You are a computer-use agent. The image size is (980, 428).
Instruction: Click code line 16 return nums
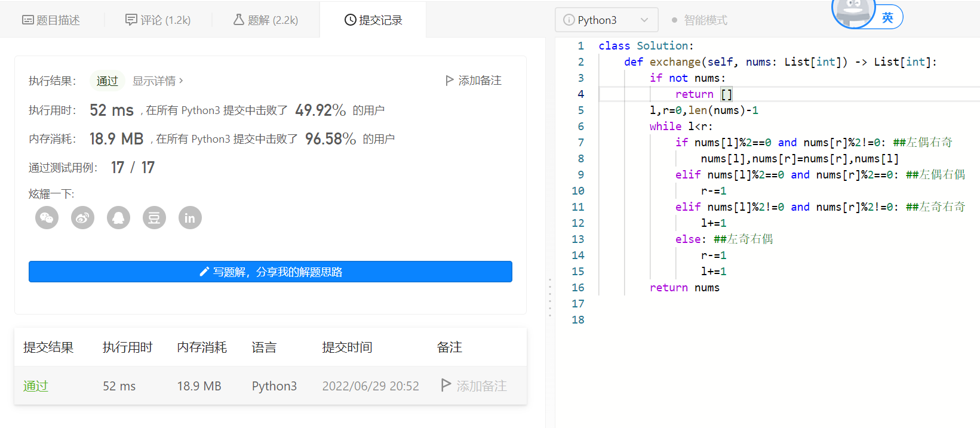[x=684, y=288]
